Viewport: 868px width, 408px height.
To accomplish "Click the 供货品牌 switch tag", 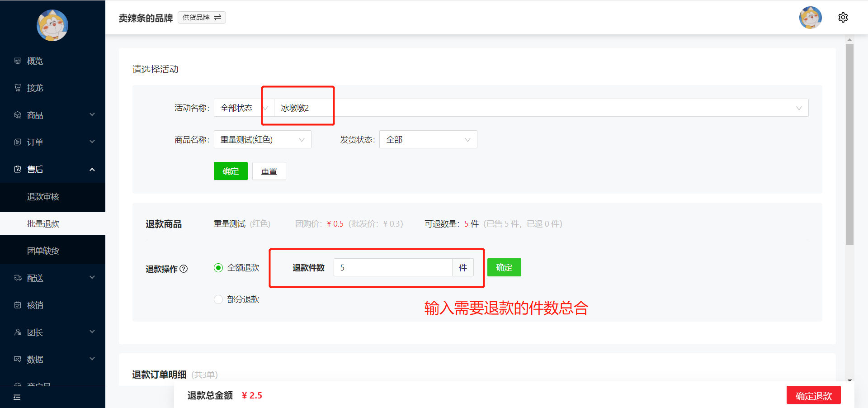I will pos(202,17).
